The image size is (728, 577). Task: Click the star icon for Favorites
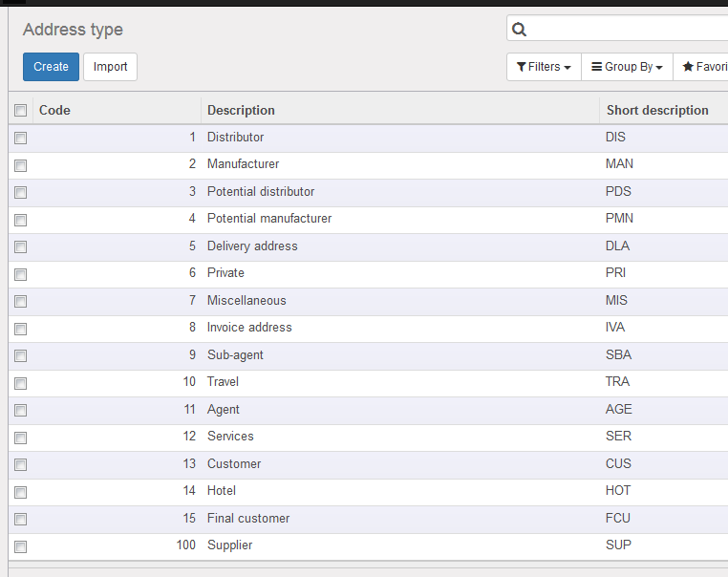688,67
